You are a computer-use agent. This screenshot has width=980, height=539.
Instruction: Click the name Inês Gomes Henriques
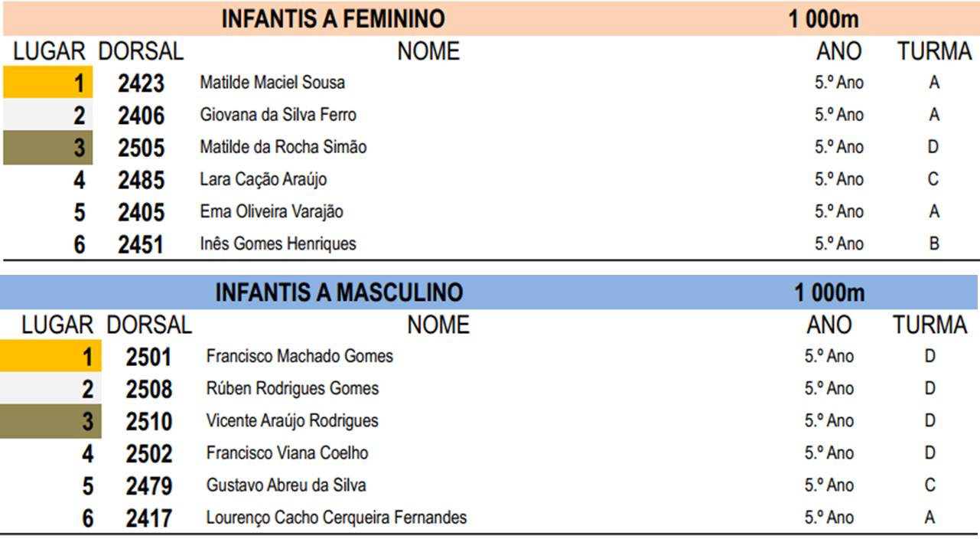(x=278, y=244)
